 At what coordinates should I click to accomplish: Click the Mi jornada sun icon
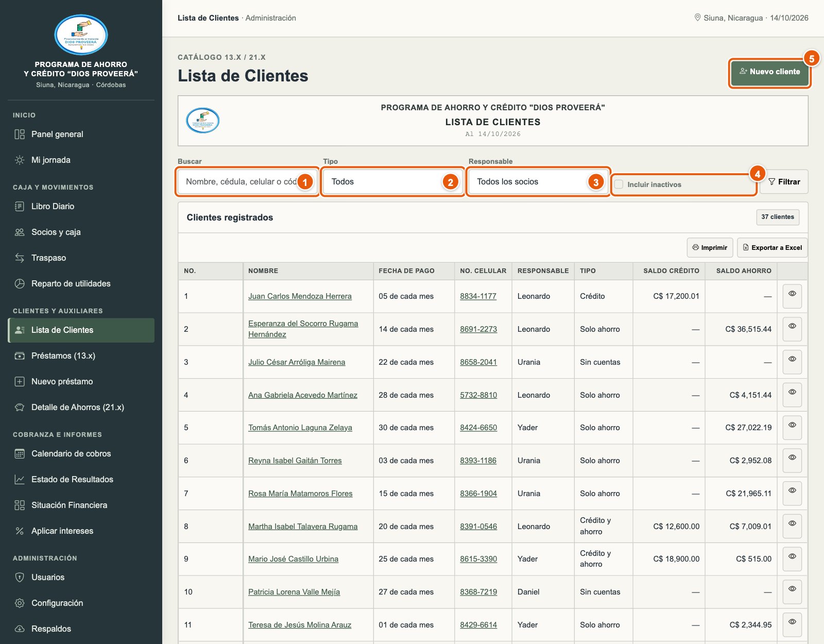(20, 160)
